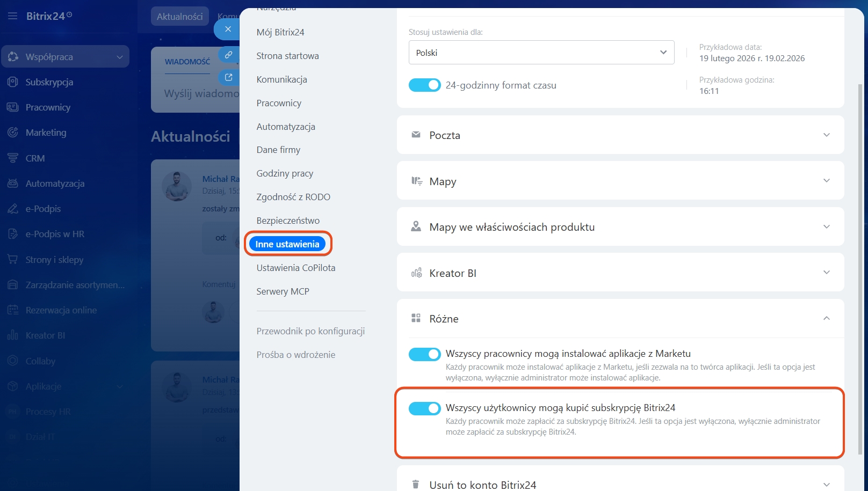Expand the Współpraca sidebar group
The image size is (868, 491).
tap(119, 57)
